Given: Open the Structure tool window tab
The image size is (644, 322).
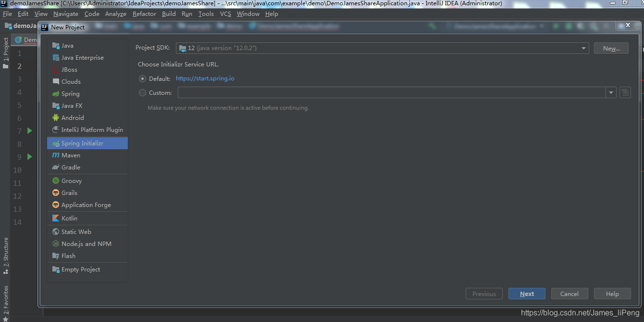Looking at the screenshot, I should coord(5,255).
